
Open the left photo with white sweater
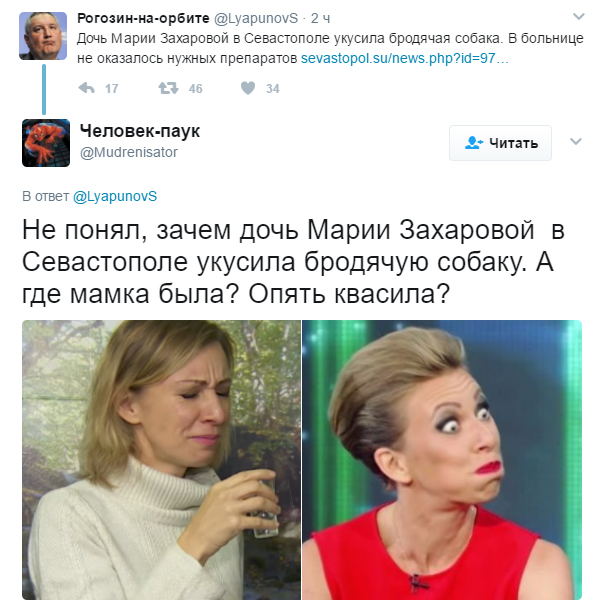tap(161, 460)
